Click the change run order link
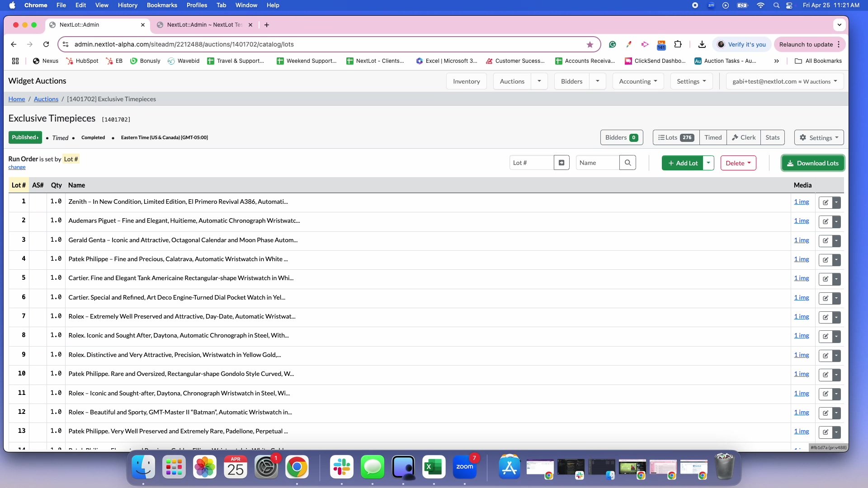This screenshot has width=868, height=488. pos(17,167)
